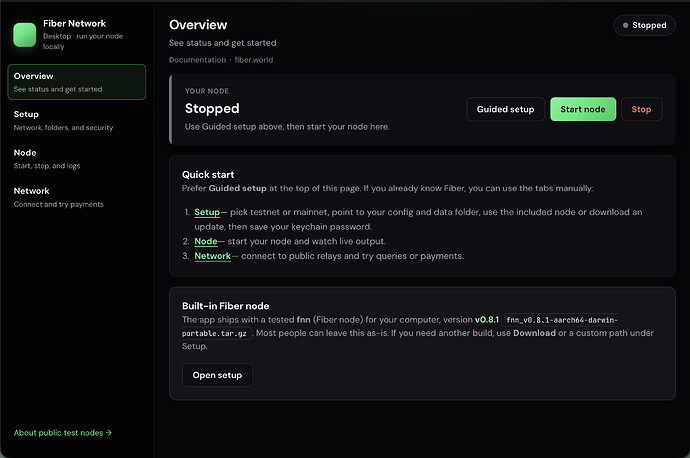Start the node with Start node button

[x=583, y=109]
